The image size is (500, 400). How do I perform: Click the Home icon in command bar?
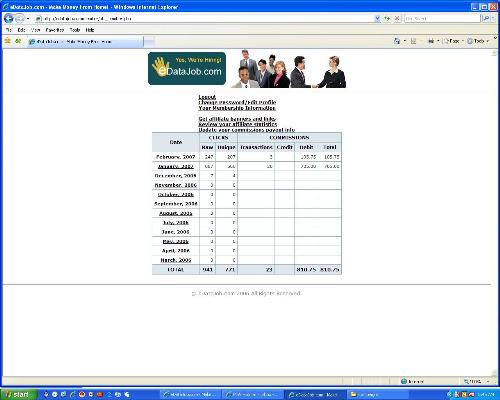click(397, 41)
